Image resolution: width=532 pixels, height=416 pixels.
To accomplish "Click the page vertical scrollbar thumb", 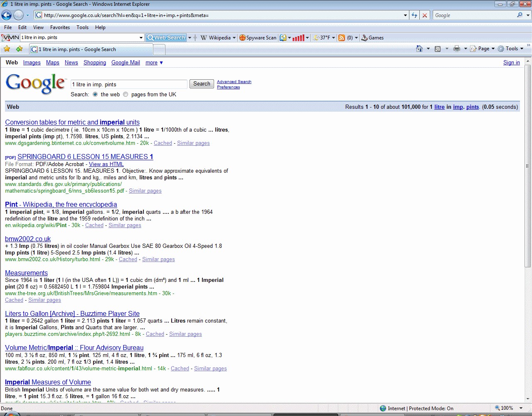I will tap(528, 166).
